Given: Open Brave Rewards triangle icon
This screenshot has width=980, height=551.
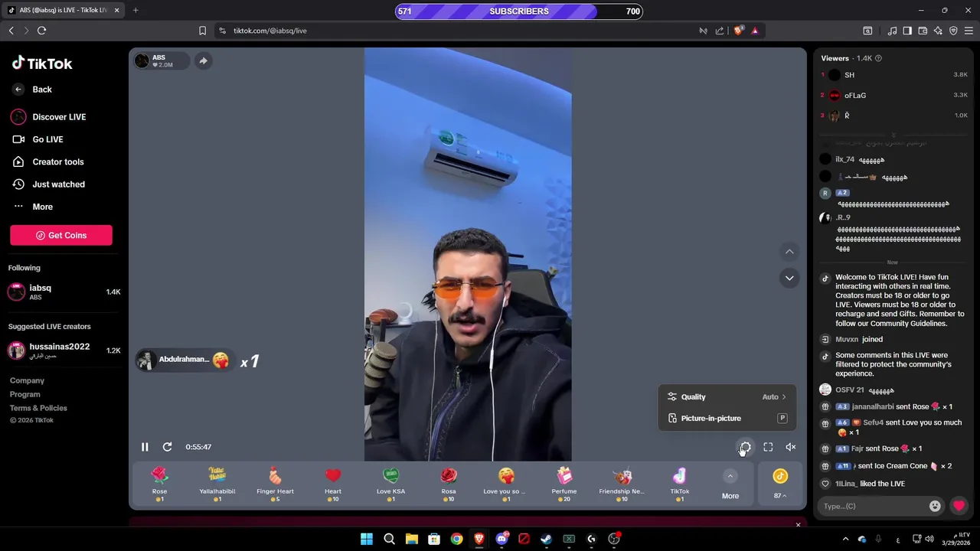Looking at the screenshot, I should 755,31.
